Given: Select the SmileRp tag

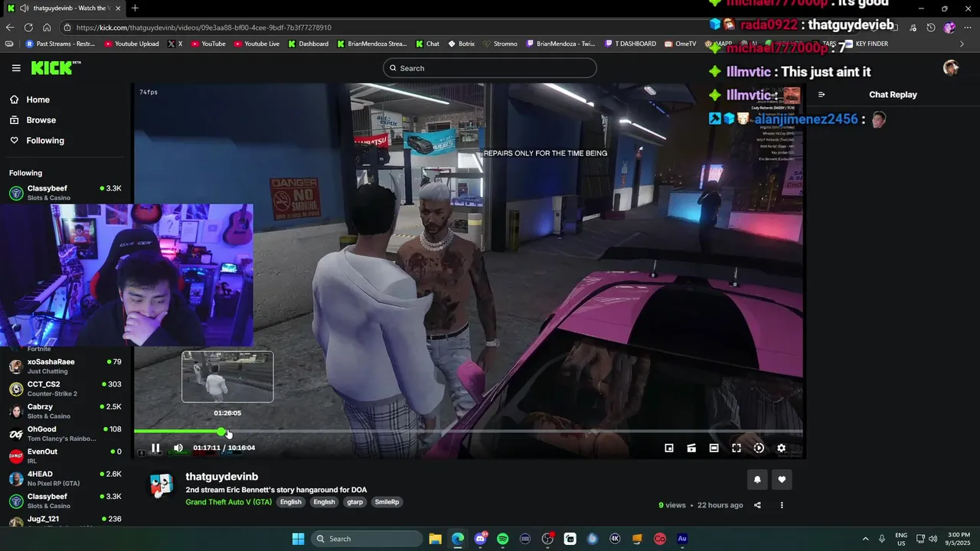Looking at the screenshot, I should point(387,502).
